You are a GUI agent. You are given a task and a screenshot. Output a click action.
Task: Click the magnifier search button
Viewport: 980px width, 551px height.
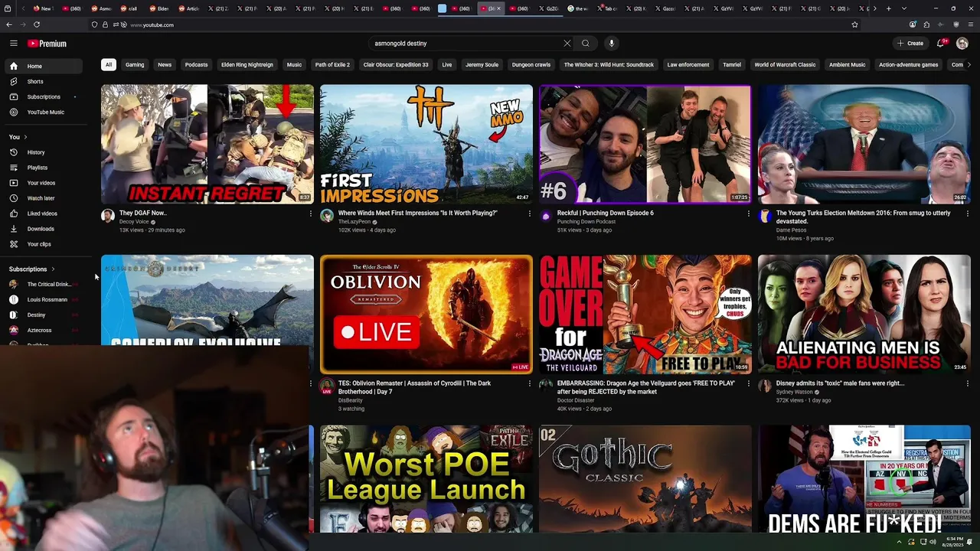tap(586, 44)
